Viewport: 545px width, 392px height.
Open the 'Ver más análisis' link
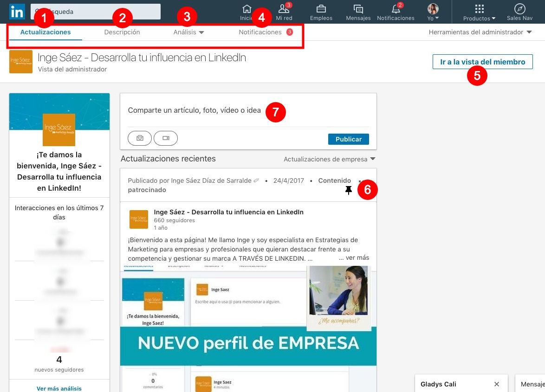point(59,388)
